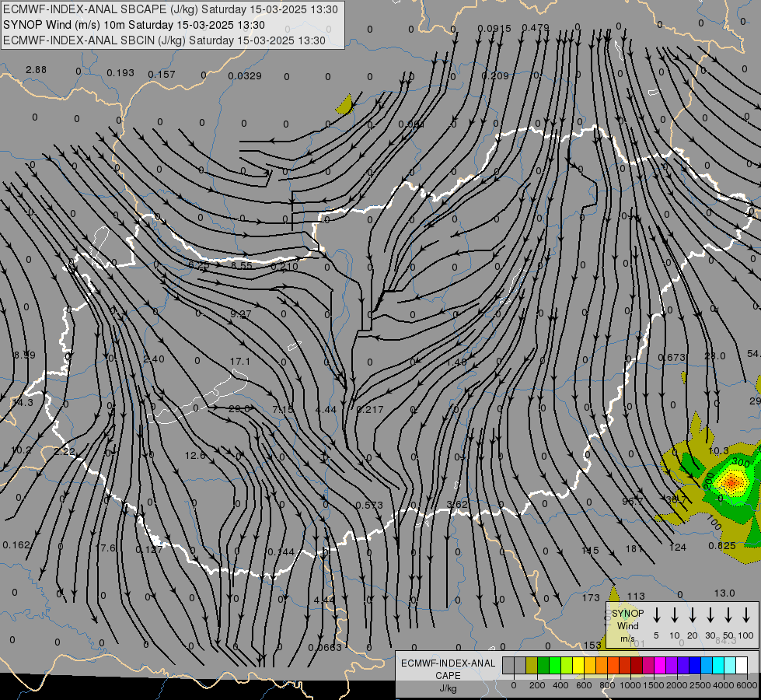Select the SBCAPE title line in the header box
761x700 pixels.
[x=170, y=9]
